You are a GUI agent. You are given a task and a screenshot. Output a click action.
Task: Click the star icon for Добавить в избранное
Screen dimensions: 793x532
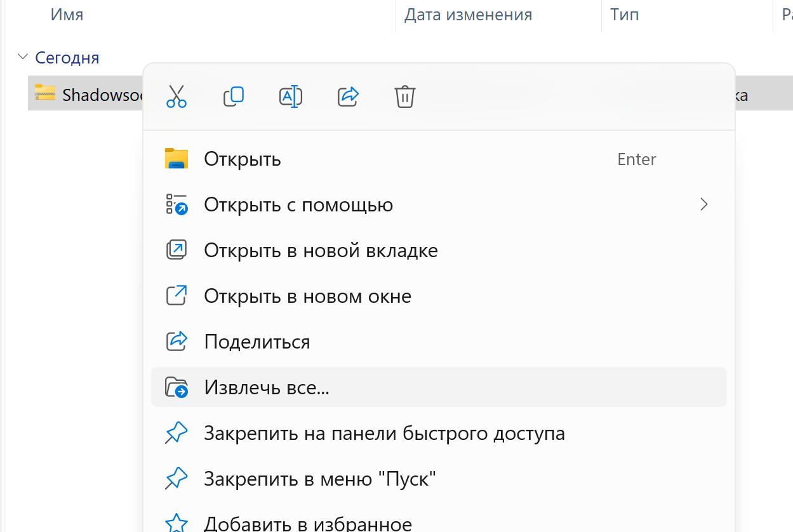point(177,523)
